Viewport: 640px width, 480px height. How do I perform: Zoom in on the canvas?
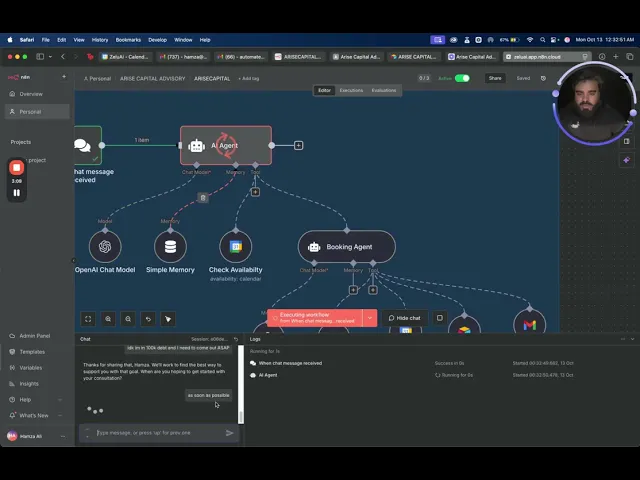coord(108,319)
